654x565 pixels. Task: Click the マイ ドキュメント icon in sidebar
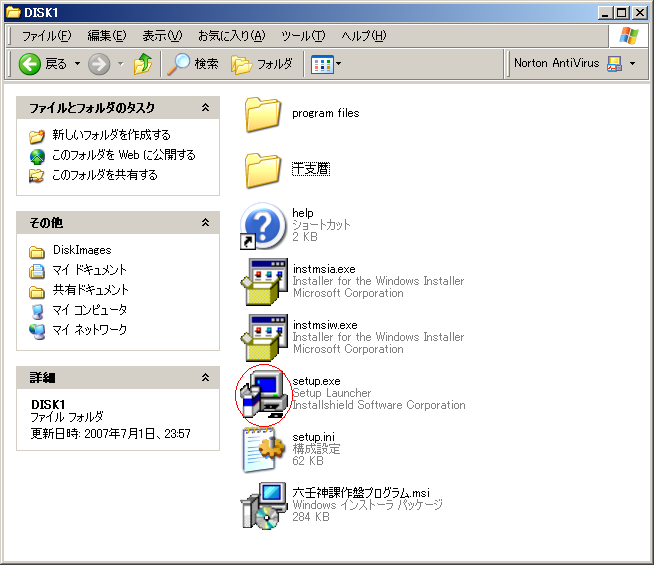pyautogui.click(x=37, y=271)
